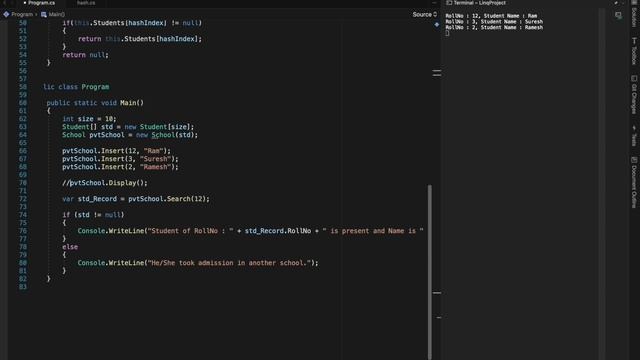Click the 'public static void Main()' declaration

(95, 103)
